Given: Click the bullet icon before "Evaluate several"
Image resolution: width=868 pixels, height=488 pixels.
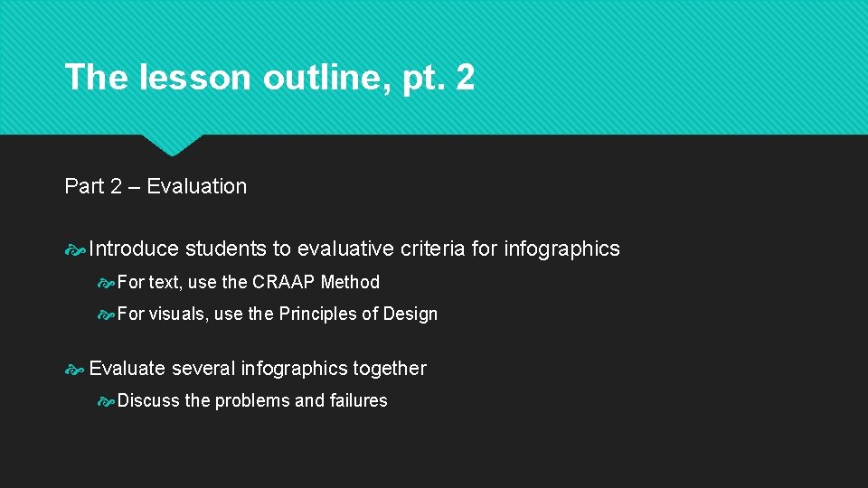Looking at the screenshot, I should (76, 369).
